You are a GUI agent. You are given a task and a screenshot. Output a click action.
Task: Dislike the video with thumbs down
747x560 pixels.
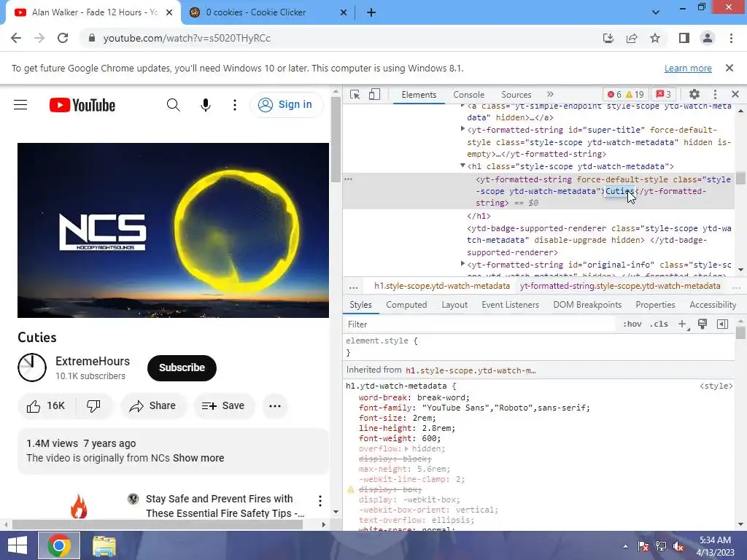pyautogui.click(x=94, y=406)
